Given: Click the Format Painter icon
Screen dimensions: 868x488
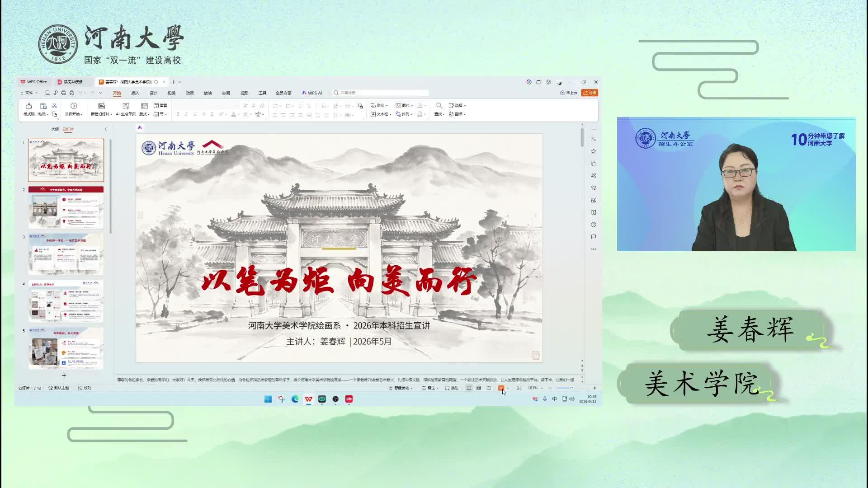Looking at the screenshot, I should coord(29,106).
